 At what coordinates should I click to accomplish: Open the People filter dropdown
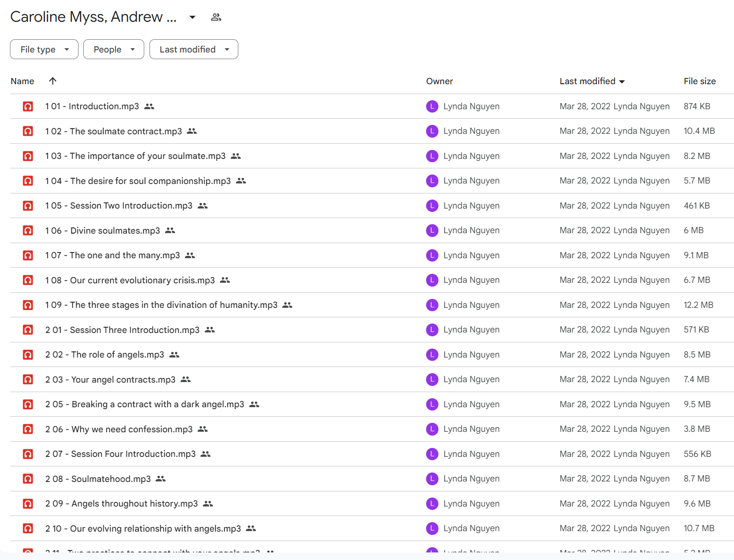[x=114, y=49]
